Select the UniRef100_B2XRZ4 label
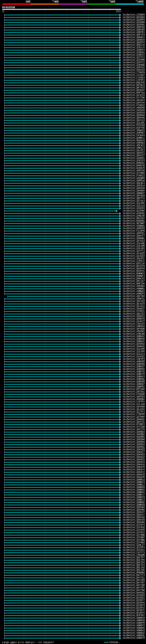Screen dimensions: 146x644 click(134, 596)
